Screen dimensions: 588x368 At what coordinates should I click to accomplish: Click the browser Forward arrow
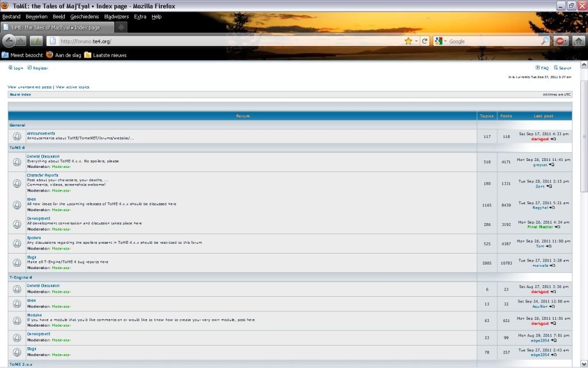pyautogui.click(x=21, y=41)
